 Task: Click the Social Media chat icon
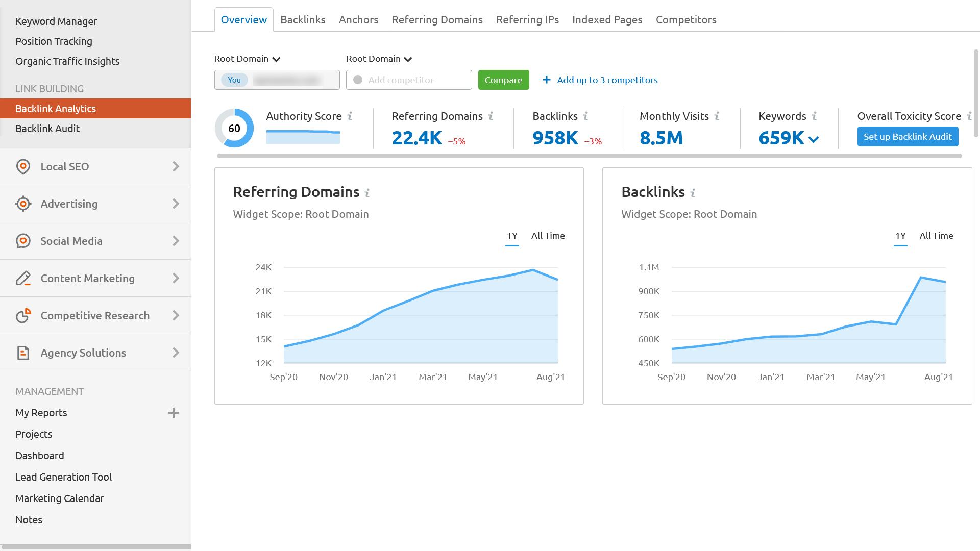[x=23, y=241]
